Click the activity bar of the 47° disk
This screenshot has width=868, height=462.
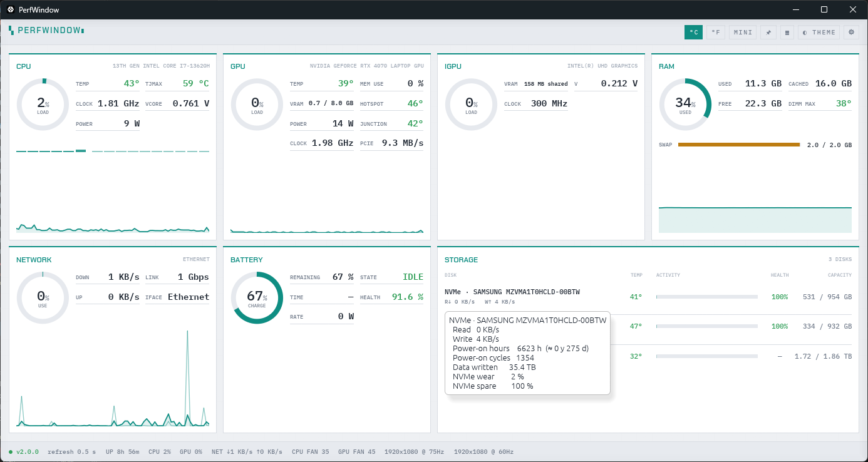(707, 326)
